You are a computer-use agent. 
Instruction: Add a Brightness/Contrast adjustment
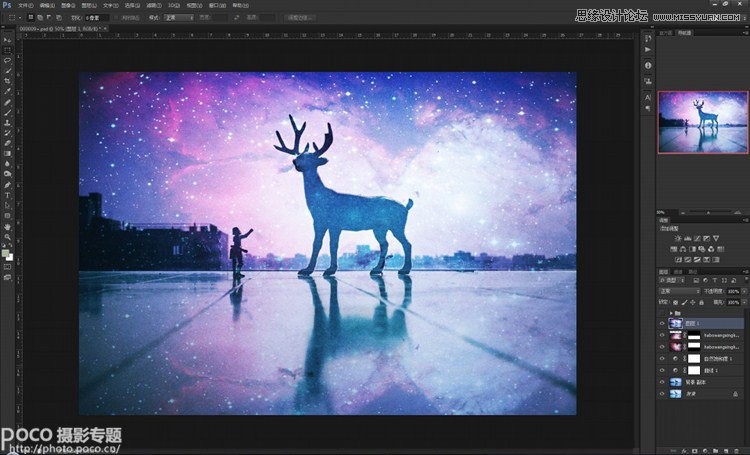coord(678,238)
